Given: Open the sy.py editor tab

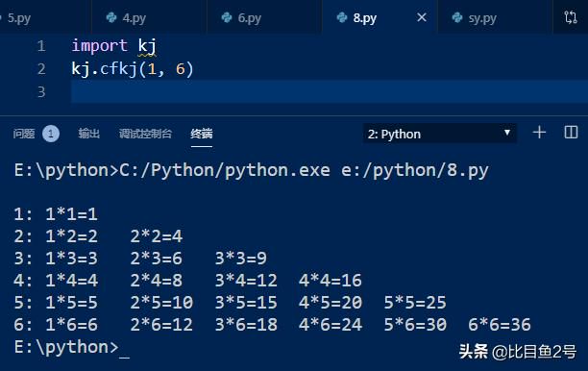Looking at the screenshot, I should click(x=494, y=17).
